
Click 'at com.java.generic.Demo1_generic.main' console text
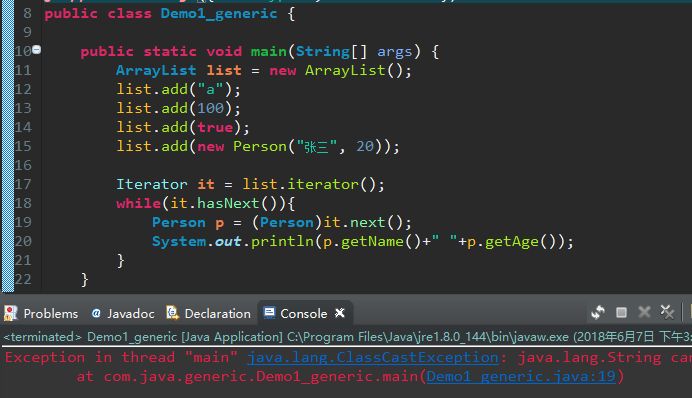coord(247,376)
